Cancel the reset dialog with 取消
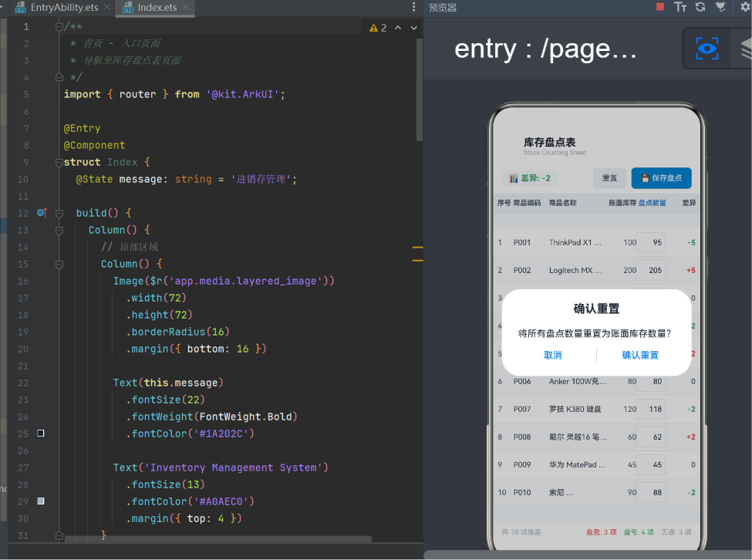The image size is (752, 560). point(552,356)
